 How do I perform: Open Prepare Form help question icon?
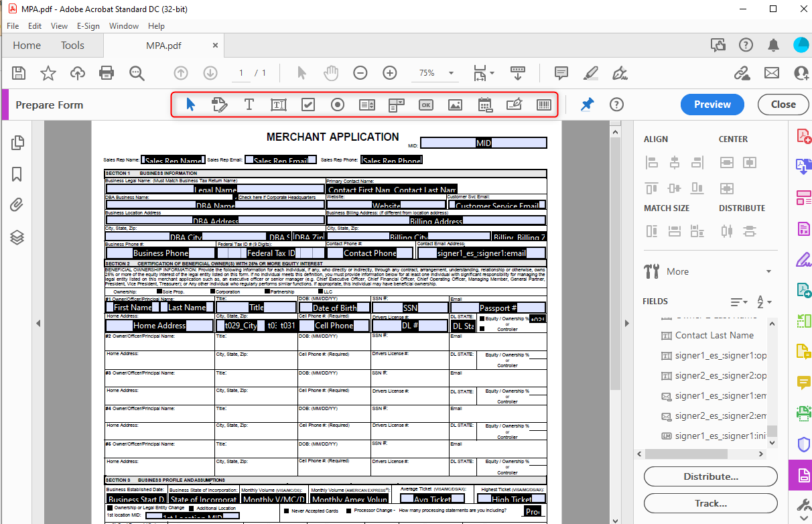click(616, 105)
